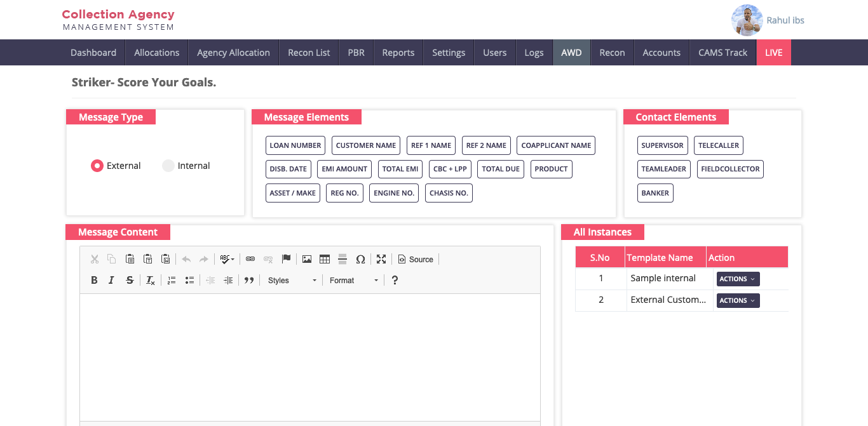
Task: Insert a table in the editor
Action: pos(325,259)
